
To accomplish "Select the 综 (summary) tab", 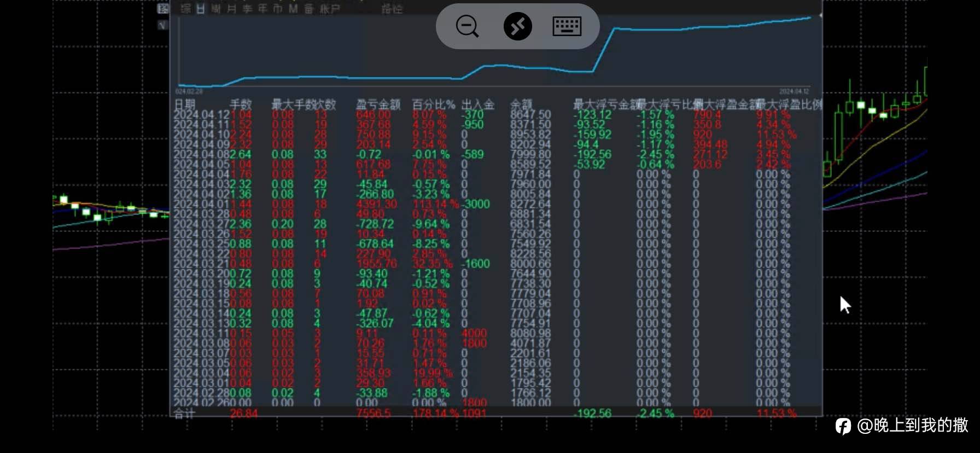I will [x=186, y=9].
